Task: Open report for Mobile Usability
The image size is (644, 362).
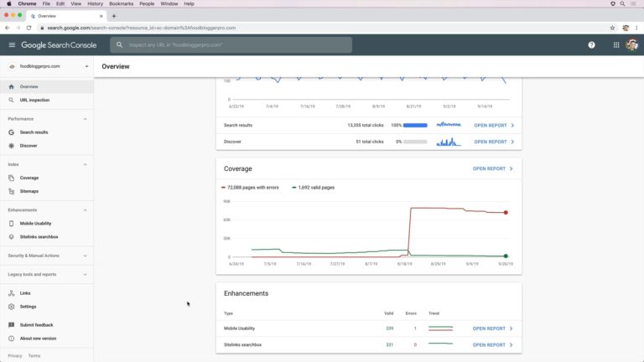Action: coord(493,328)
